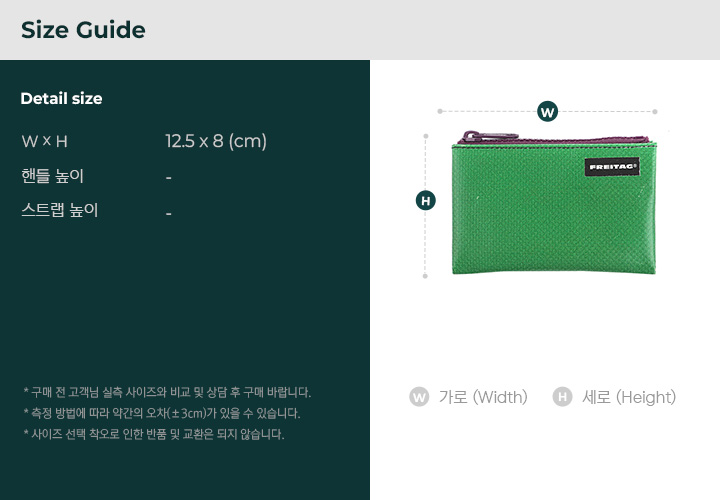Viewport: 720px width, 500px height.
Task: Click the left endpoint dot of width line
Action: 440,111
